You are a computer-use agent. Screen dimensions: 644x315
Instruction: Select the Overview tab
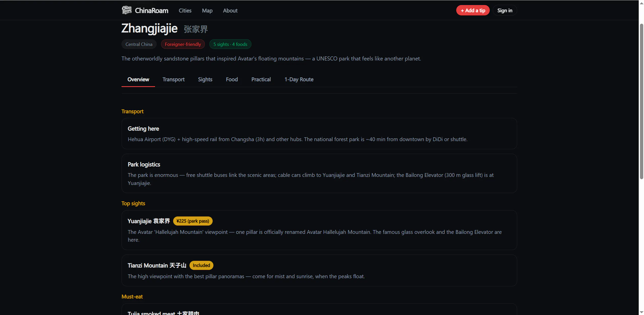pos(138,80)
